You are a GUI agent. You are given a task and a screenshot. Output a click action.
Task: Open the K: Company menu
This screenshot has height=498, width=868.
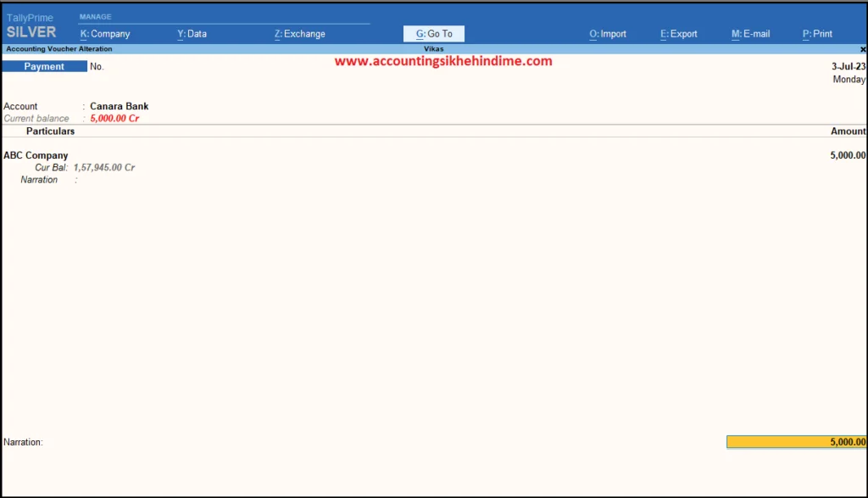tap(104, 34)
